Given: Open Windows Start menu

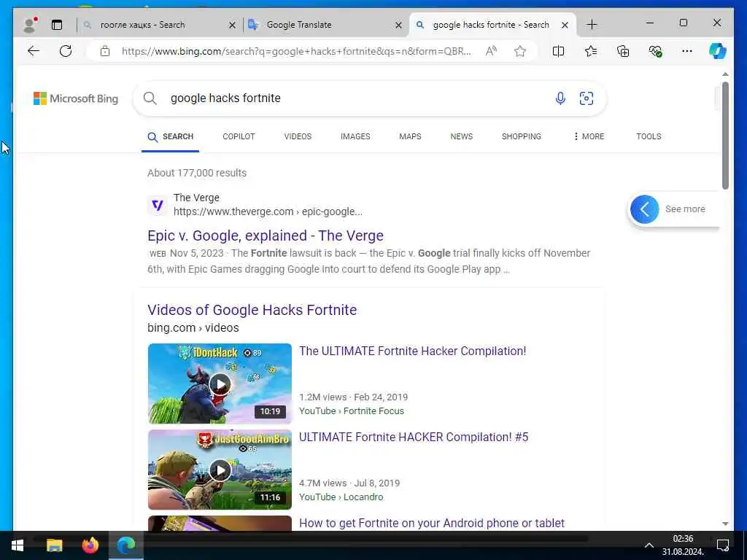Looking at the screenshot, I should click(x=18, y=545).
